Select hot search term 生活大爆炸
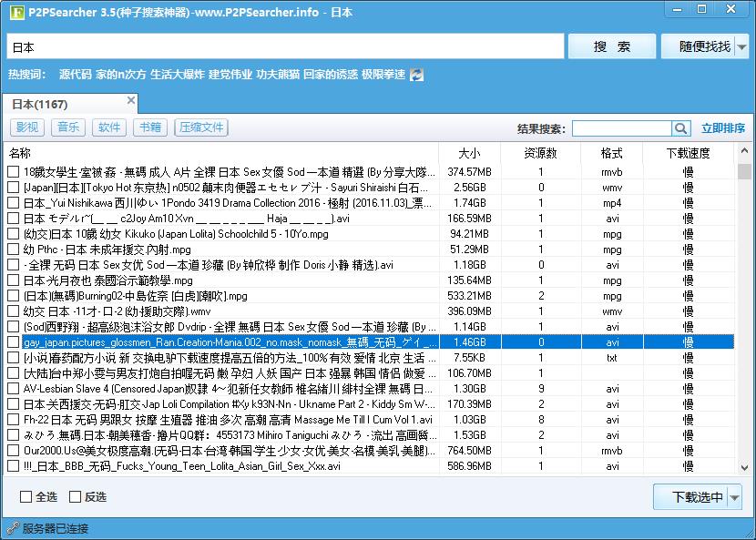This screenshot has width=756, height=540. tap(178, 75)
